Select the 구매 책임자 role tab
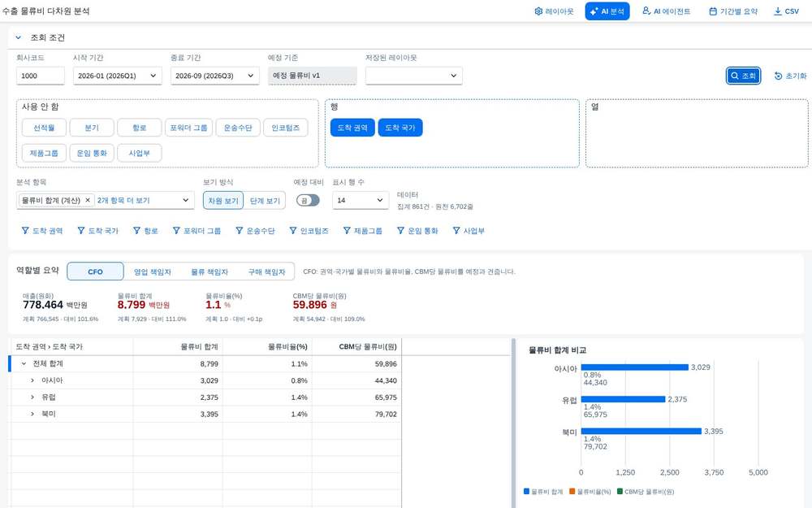 [266, 271]
